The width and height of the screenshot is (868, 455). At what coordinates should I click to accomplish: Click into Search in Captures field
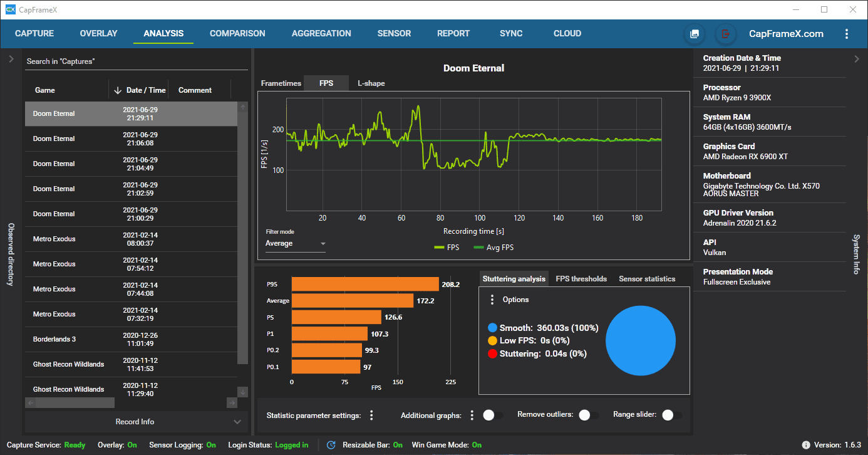136,61
